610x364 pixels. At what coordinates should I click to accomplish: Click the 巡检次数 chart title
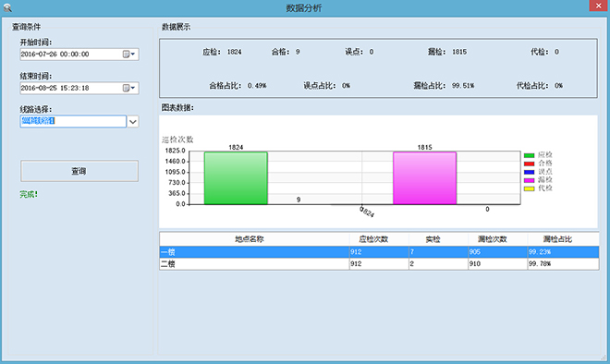(177, 140)
